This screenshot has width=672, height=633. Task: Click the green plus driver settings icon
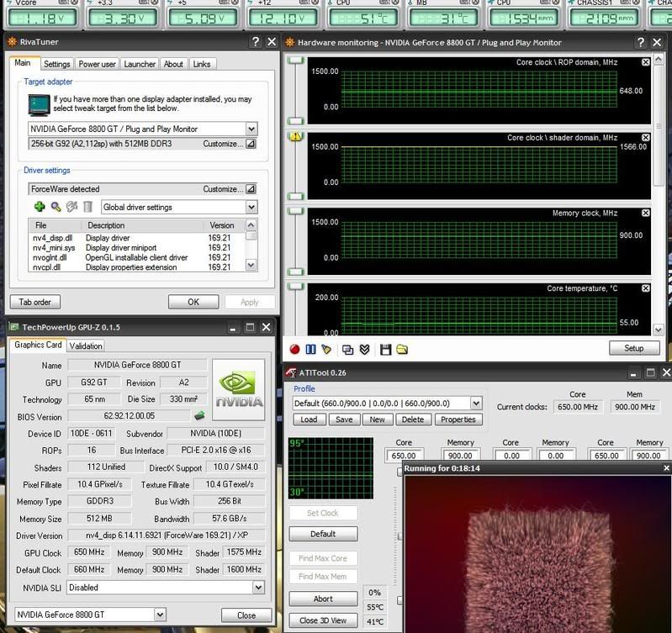click(39, 207)
